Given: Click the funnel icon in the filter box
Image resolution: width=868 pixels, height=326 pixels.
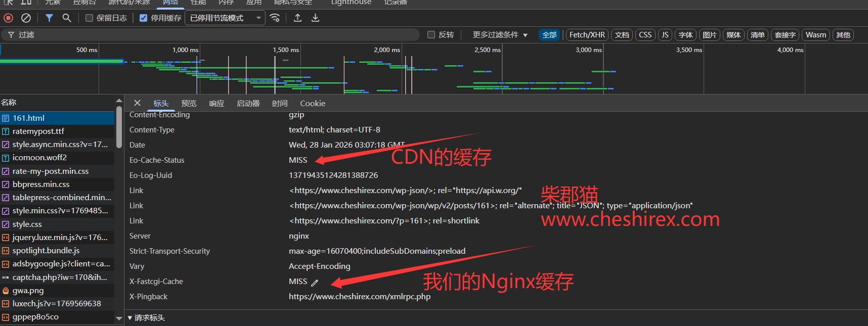Looking at the screenshot, I should click(11, 35).
